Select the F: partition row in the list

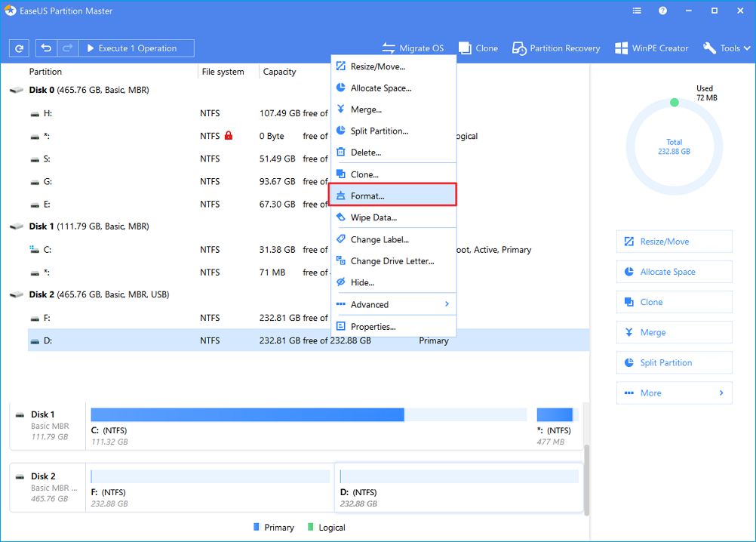pyautogui.click(x=226, y=318)
